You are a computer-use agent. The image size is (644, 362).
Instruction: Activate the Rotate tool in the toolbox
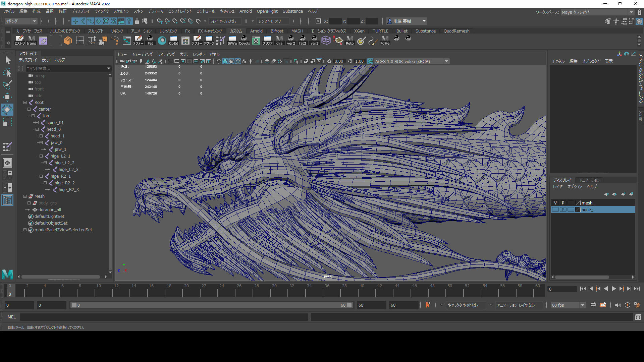tap(7, 109)
